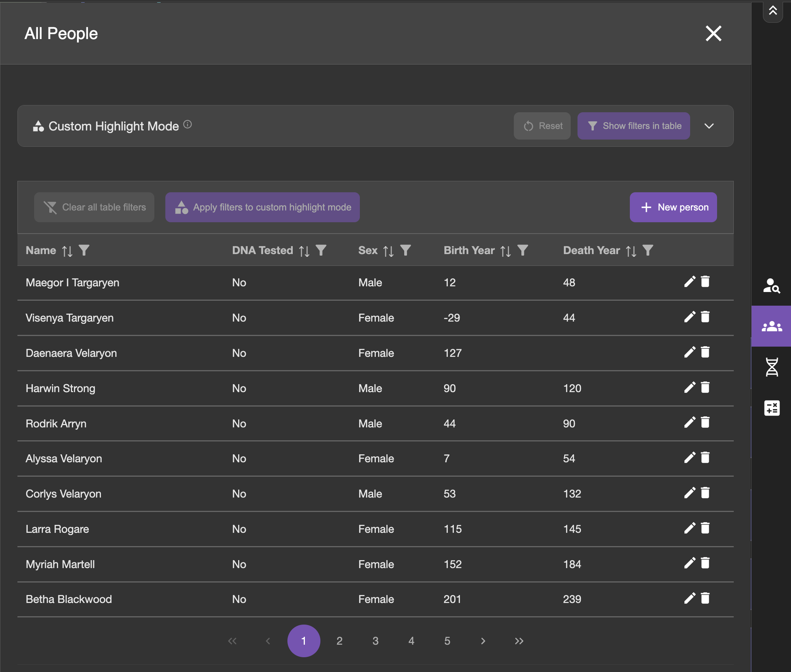Open the calculator sidebar panel

pyautogui.click(x=771, y=408)
